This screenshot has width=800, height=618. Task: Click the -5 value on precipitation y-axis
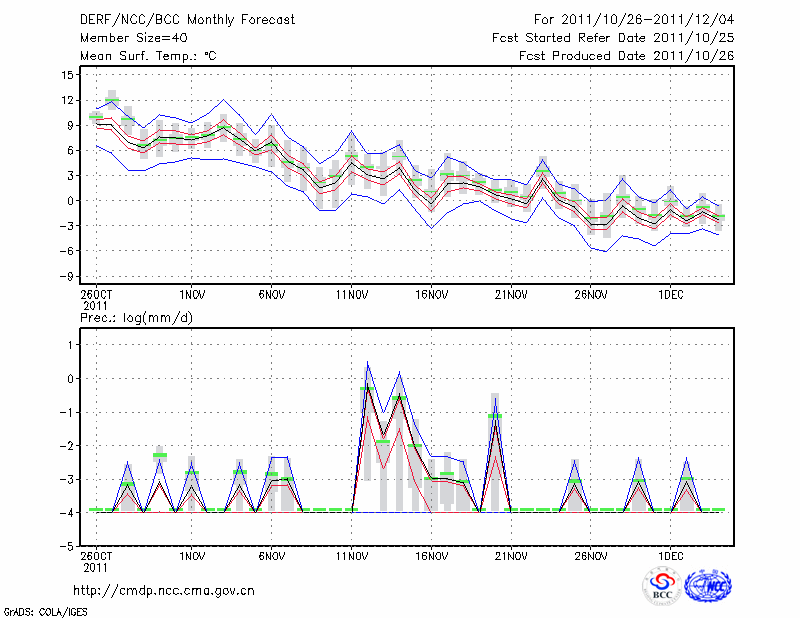click(67, 547)
